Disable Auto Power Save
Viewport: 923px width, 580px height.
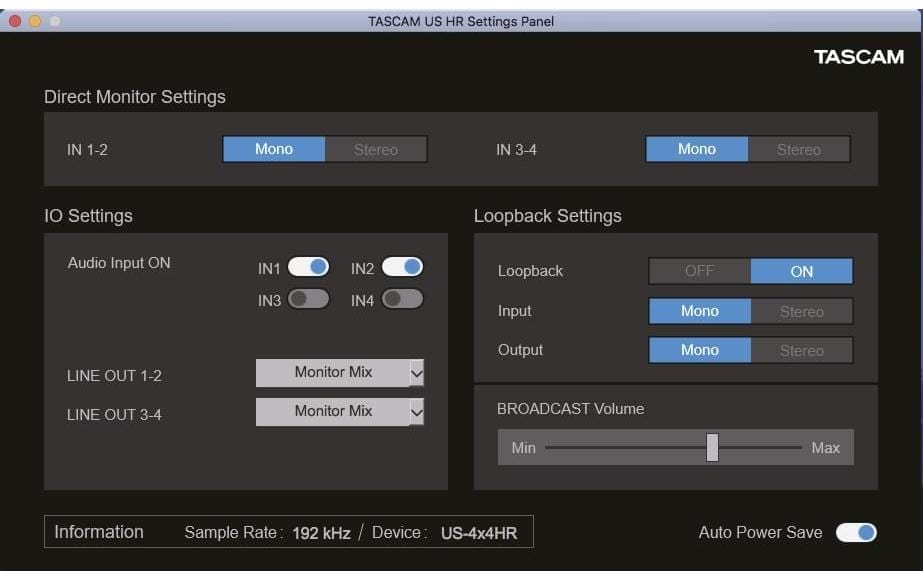click(859, 533)
